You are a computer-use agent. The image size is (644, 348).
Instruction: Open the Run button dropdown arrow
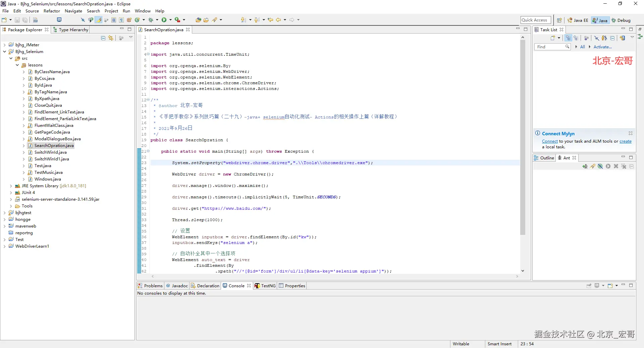pos(170,20)
